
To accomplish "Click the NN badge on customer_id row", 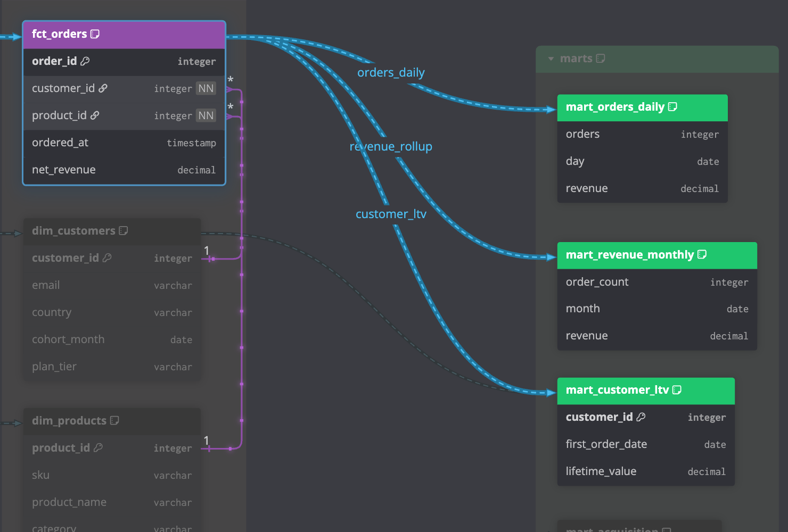I will 206,88.
